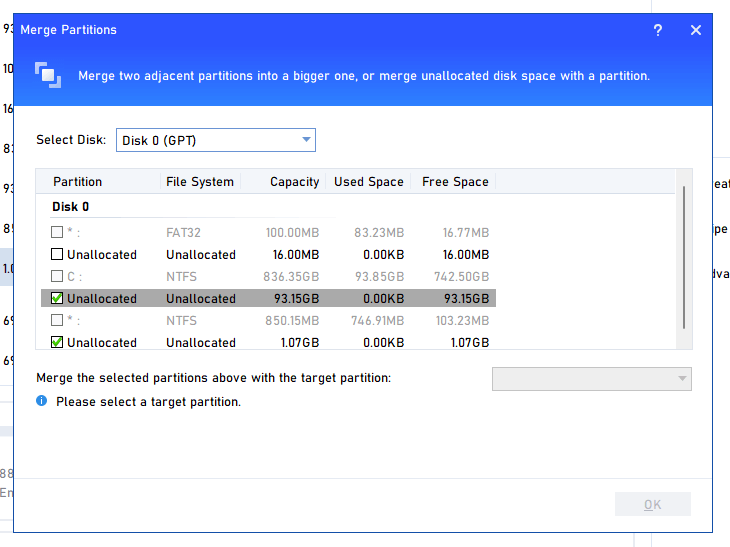Viewport: 730px width, 547px height.
Task: Click the Free Space column header
Action: pos(455,182)
